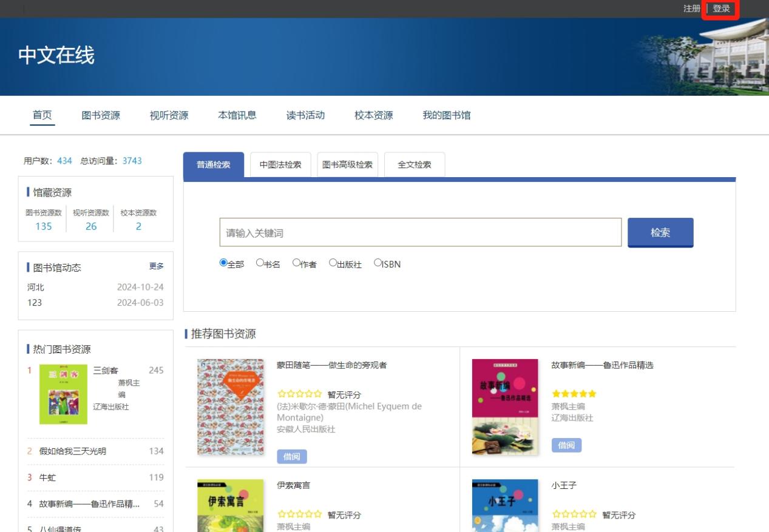Click 更多 in 图书馆动态 panel
The width and height of the screenshot is (769, 532).
point(157,266)
